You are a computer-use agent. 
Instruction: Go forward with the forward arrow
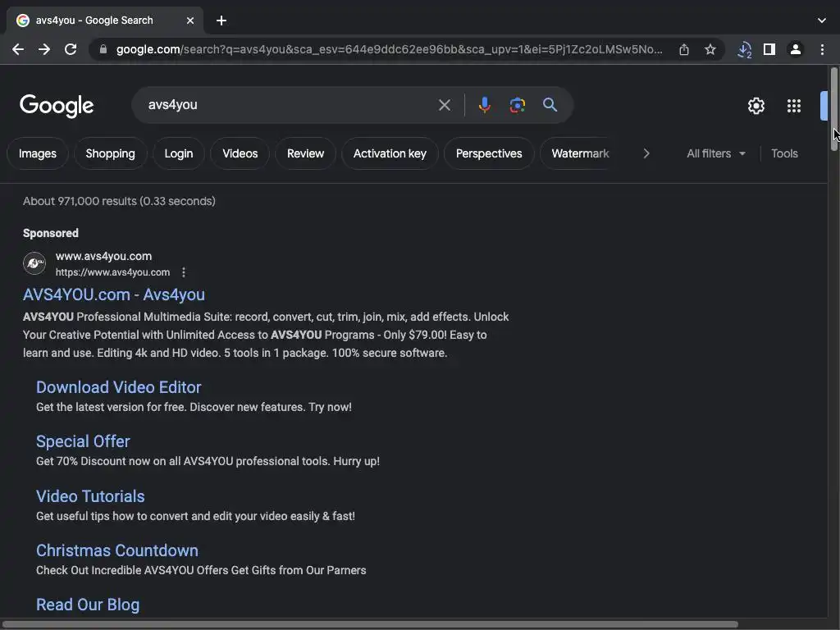(44, 50)
